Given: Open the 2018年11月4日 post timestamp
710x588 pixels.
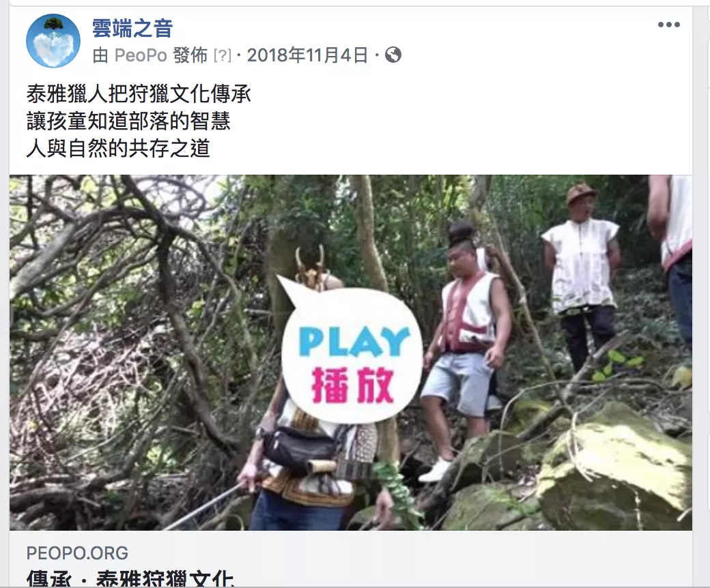Looking at the screenshot, I should click(307, 56).
